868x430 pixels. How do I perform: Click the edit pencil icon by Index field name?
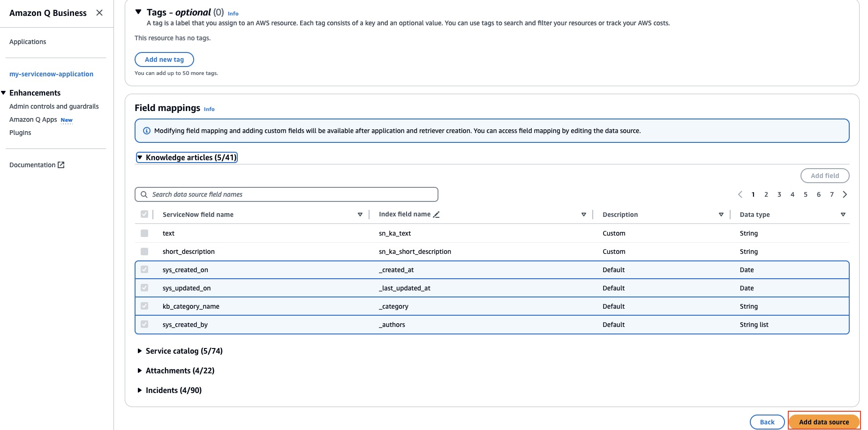[436, 215]
